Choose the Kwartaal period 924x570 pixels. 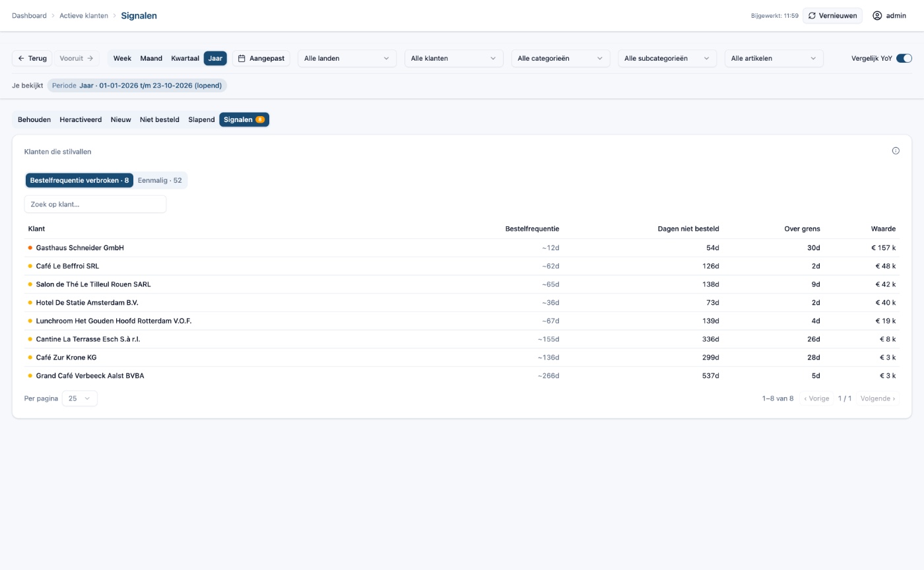click(185, 58)
